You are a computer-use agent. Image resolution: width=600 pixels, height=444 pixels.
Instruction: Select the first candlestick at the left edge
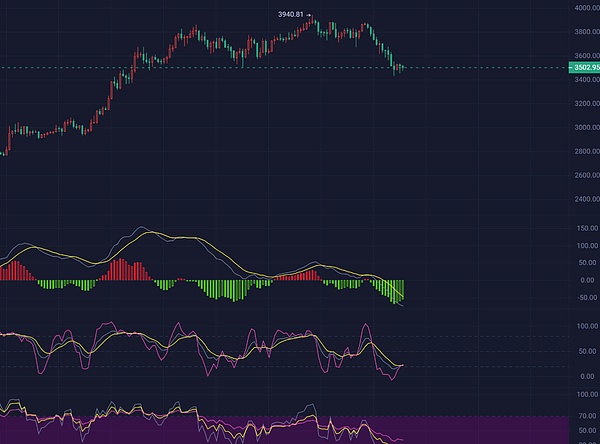(3, 148)
